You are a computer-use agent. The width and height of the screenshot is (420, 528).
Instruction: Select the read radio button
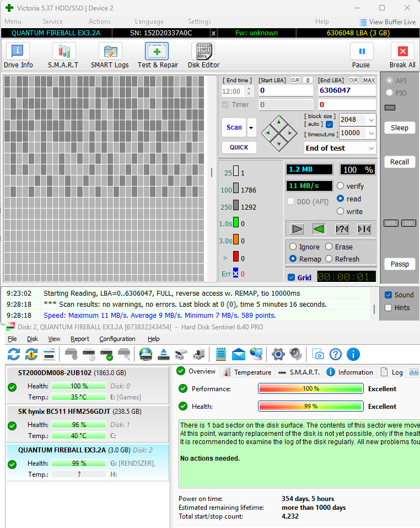(x=340, y=199)
